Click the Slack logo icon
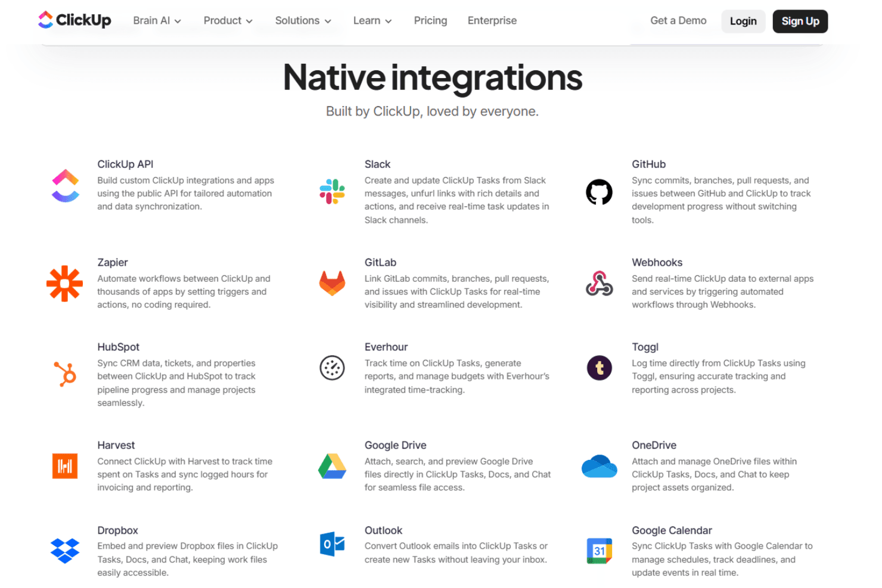The image size is (882, 588). 332,192
